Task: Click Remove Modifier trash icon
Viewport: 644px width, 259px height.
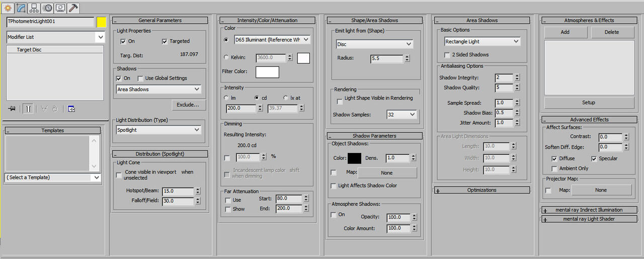Action: point(55,109)
